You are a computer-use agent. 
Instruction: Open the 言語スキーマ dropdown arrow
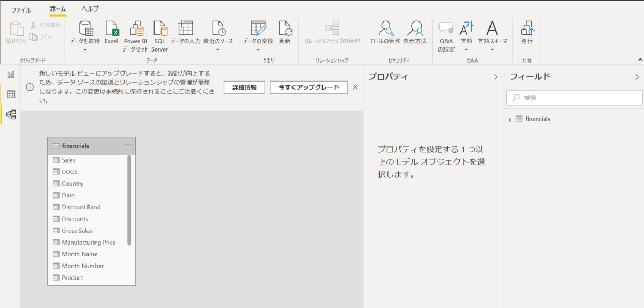[492, 50]
